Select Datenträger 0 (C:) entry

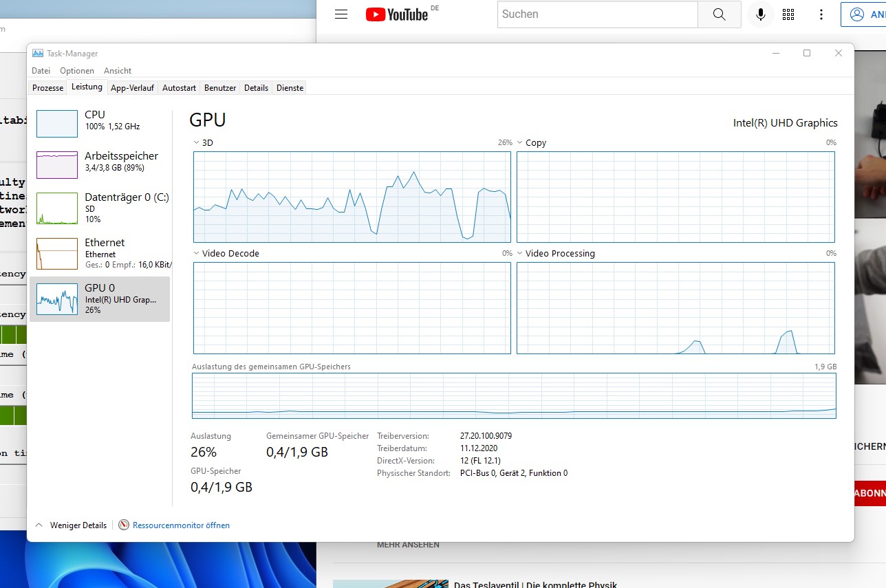click(100, 208)
